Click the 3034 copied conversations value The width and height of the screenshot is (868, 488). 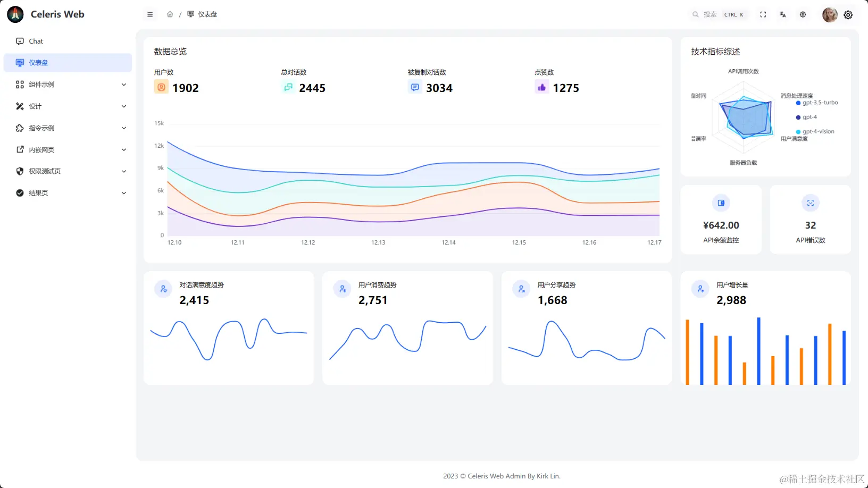pyautogui.click(x=439, y=88)
